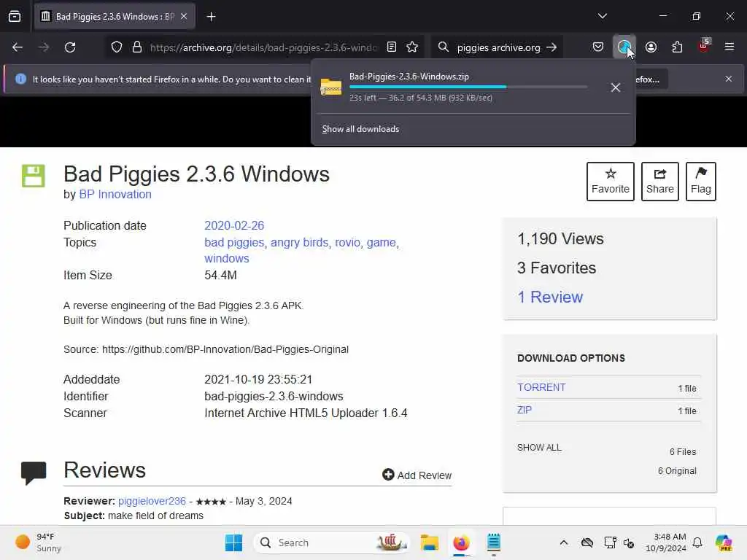This screenshot has height=560, width=747.
Task: Click the taskbar Search box
Action: [x=333, y=542]
